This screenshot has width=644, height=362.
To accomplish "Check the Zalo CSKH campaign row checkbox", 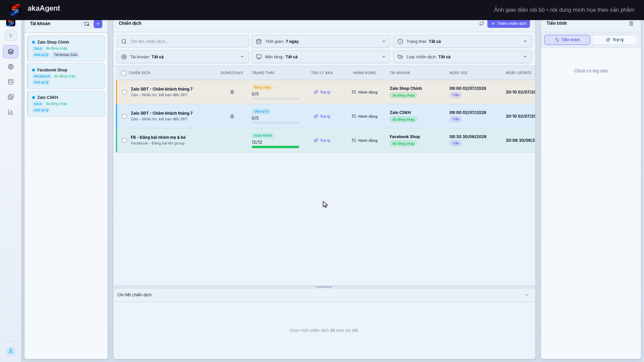I will pyautogui.click(x=124, y=116).
